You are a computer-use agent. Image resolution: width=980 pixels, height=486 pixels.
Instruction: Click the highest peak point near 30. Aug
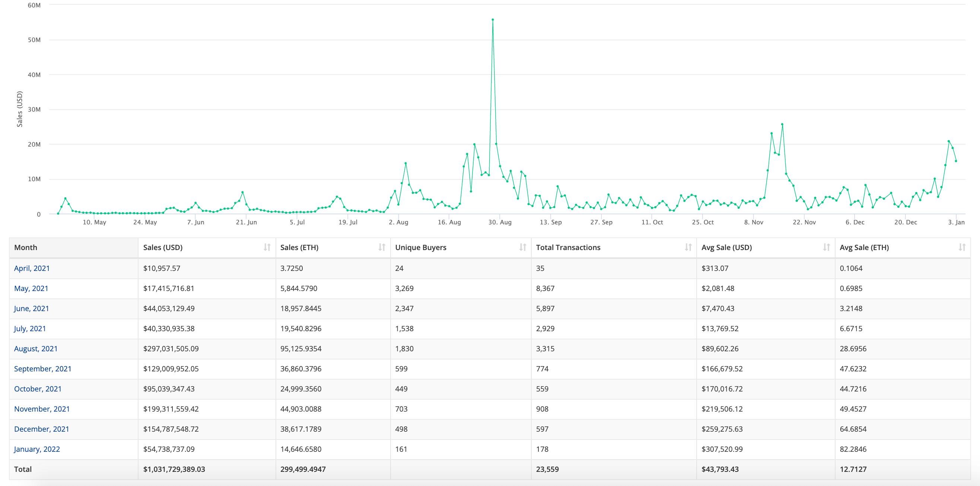493,20
